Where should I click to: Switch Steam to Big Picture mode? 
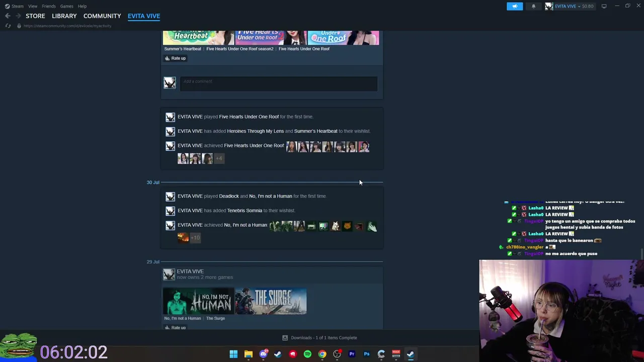604,6
